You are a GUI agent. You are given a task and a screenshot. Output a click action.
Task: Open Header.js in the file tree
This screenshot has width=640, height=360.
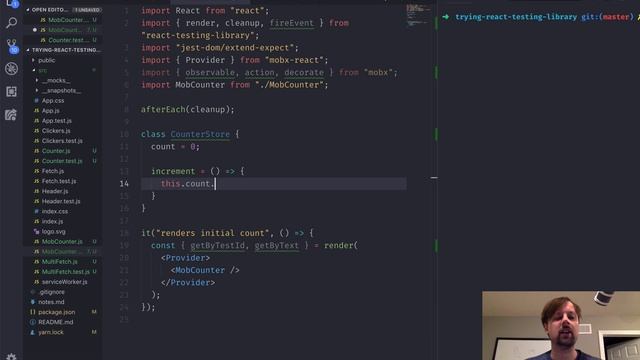(55, 191)
